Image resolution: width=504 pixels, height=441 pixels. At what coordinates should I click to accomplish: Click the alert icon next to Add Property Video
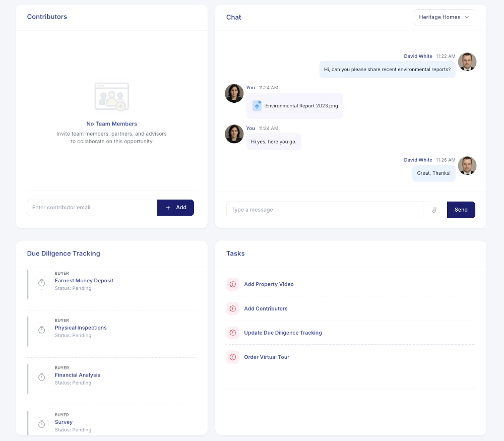[x=232, y=284]
